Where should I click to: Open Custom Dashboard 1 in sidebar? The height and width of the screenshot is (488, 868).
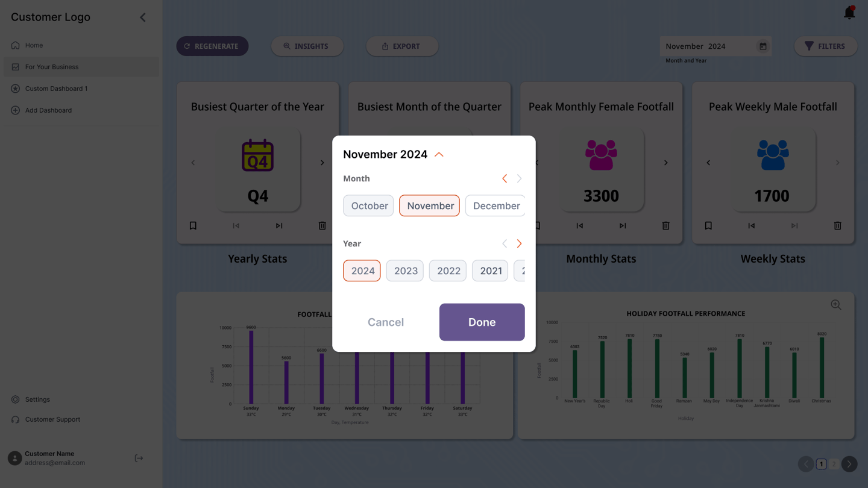56,89
